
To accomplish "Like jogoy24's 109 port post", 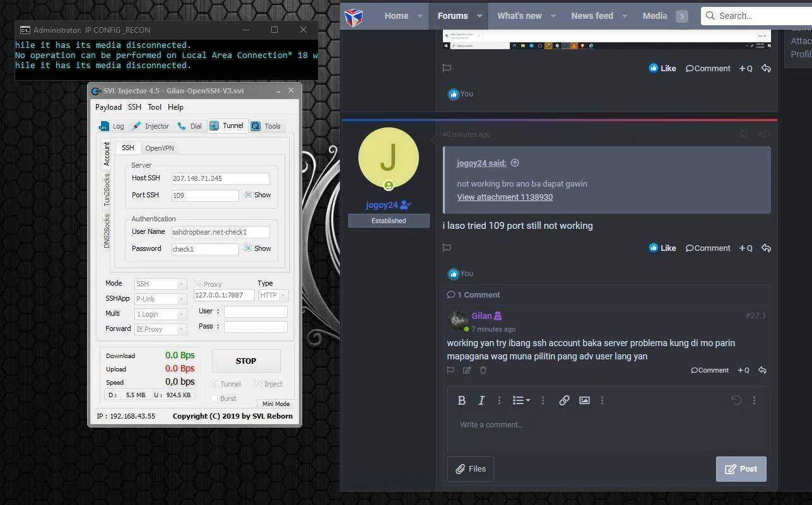I will 662,248.
